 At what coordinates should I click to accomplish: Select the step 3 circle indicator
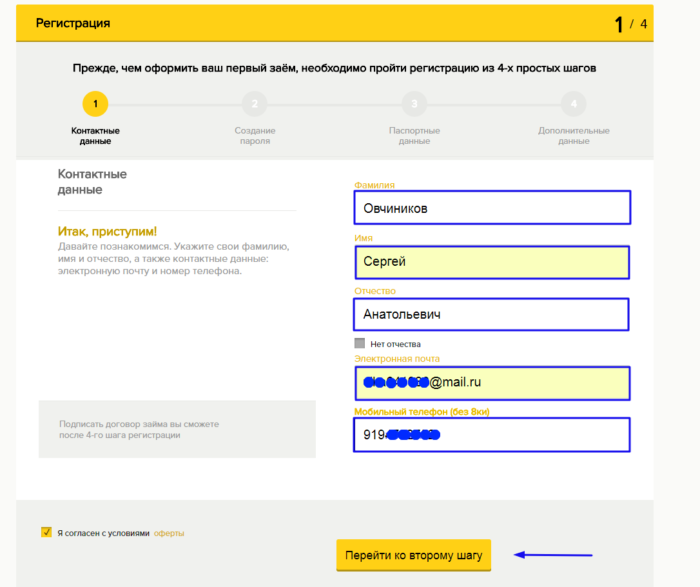coord(414,103)
